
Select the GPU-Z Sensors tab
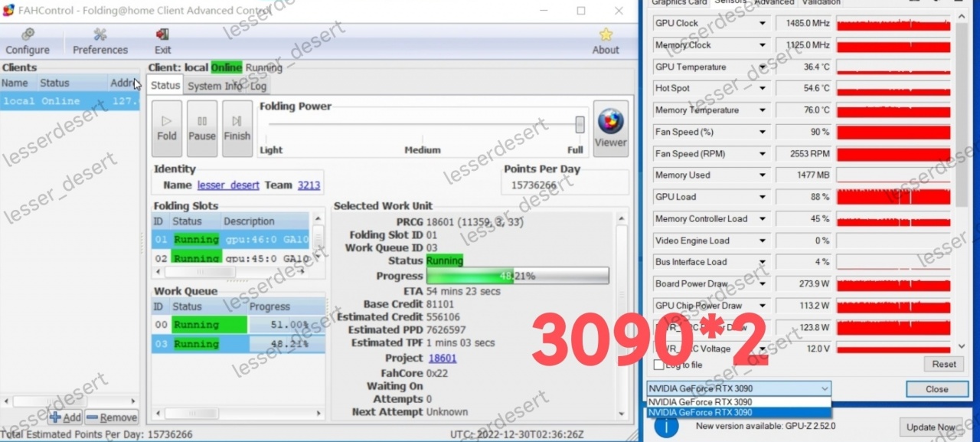point(730,2)
